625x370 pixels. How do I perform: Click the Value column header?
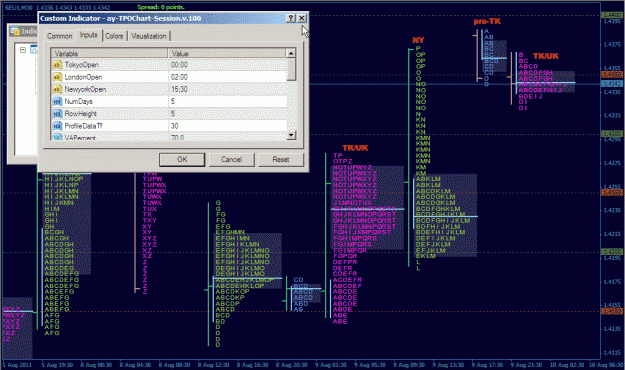pos(227,53)
